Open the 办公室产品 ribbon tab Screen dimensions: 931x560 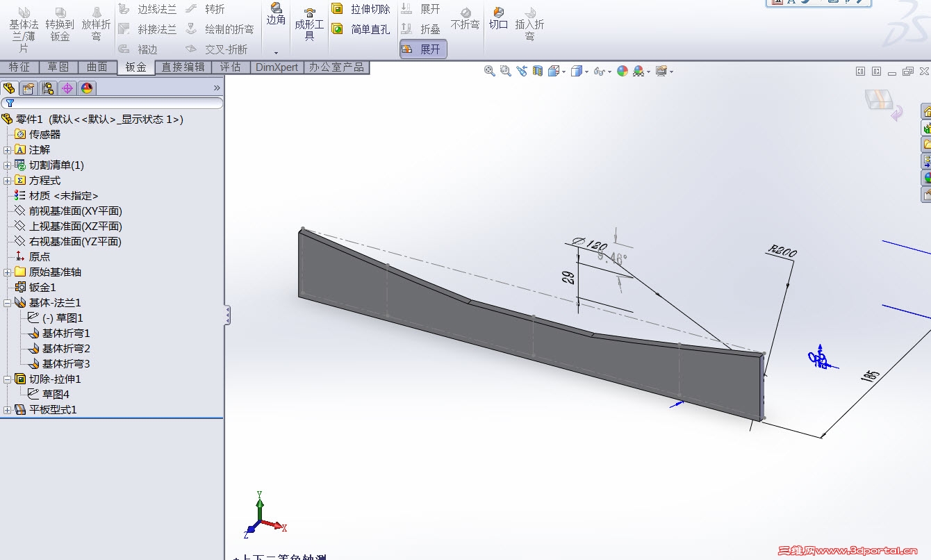pyautogui.click(x=337, y=67)
